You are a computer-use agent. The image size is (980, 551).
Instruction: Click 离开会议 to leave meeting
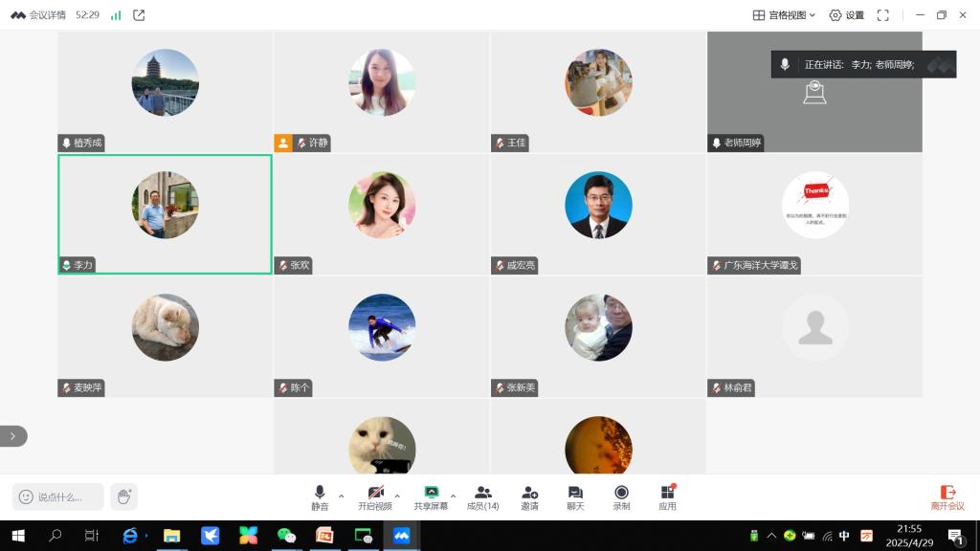[947, 496]
